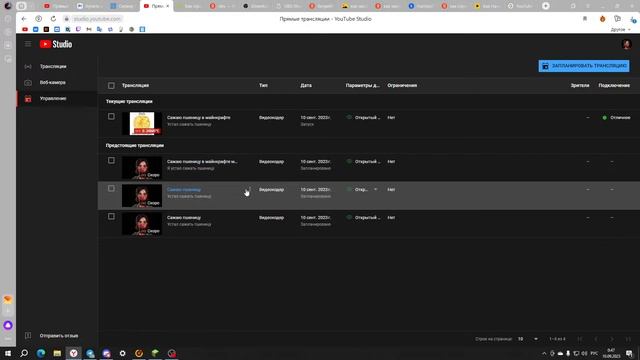Open visibility setting of current live stream

click(363, 118)
